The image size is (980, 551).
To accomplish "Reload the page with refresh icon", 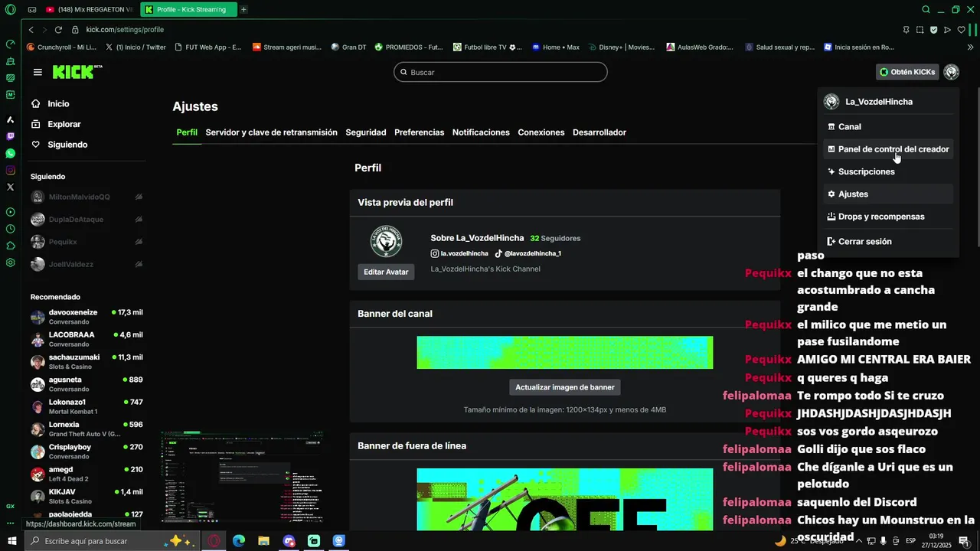I will (58, 30).
